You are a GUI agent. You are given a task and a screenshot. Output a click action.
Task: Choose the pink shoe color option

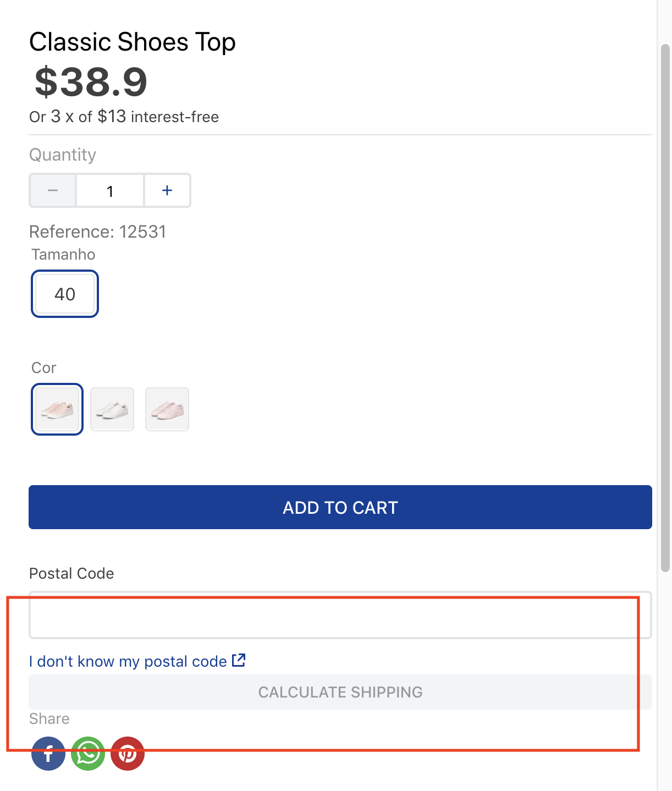tap(167, 409)
